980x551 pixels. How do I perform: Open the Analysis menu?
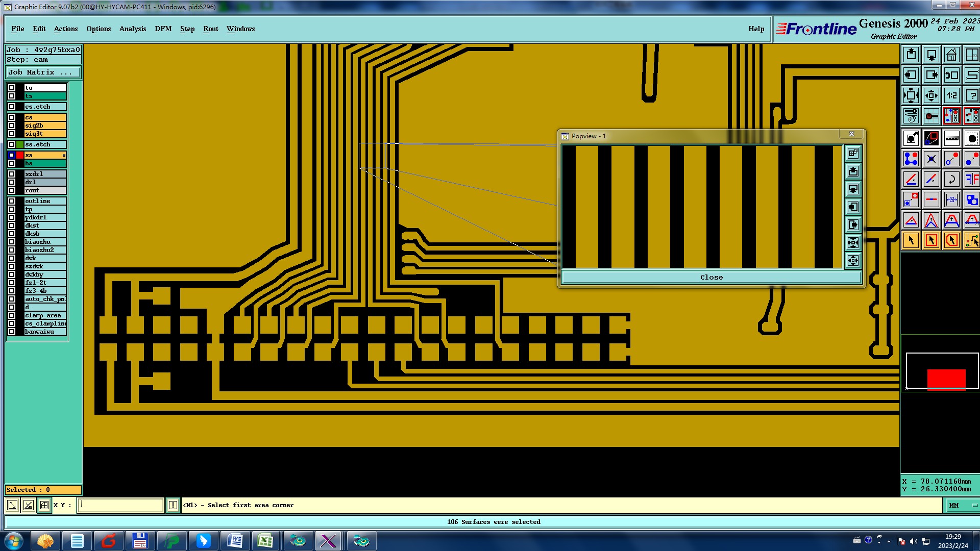tap(132, 29)
